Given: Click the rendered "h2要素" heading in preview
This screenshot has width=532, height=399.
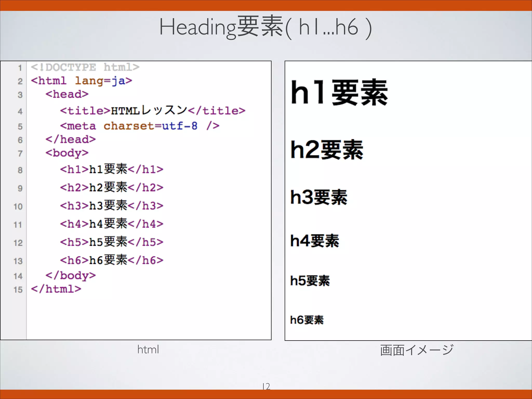Looking at the screenshot, I should 327,150.
